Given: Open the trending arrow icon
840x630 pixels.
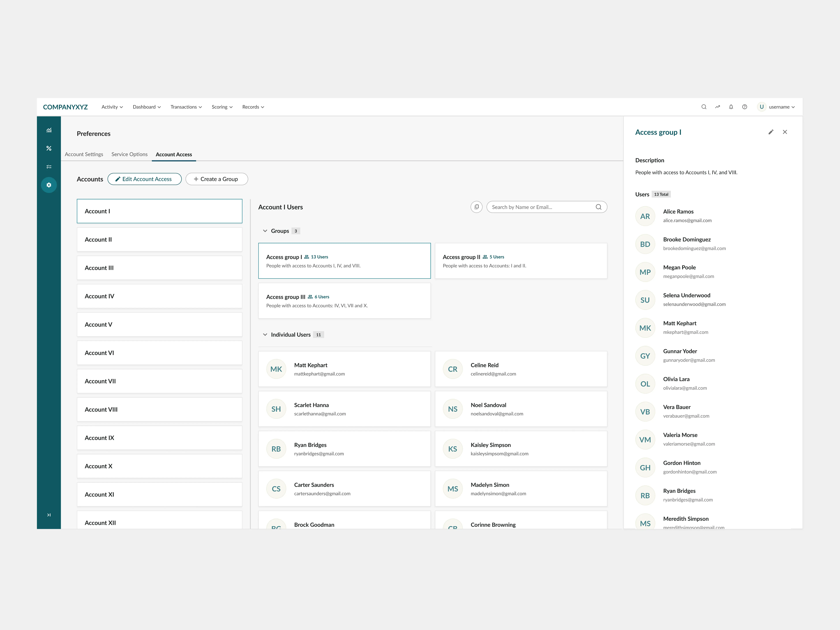Looking at the screenshot, I should pyautogui.click(x=717, y=107).
